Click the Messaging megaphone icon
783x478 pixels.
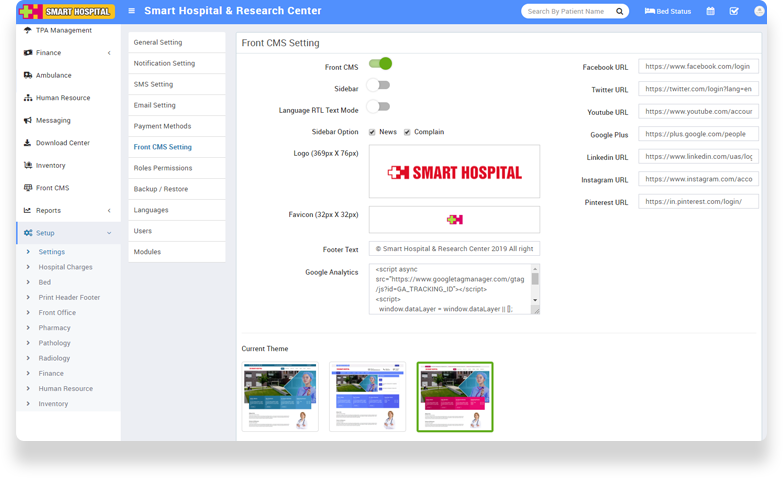(27, 120)
